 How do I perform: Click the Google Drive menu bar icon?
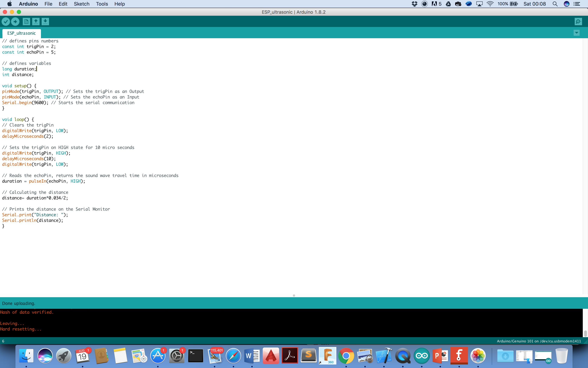448,4
